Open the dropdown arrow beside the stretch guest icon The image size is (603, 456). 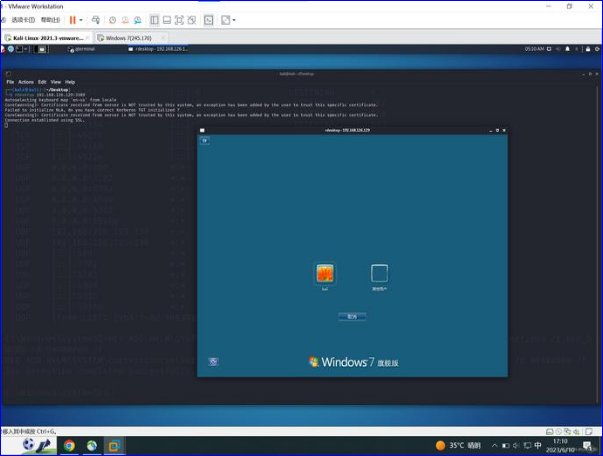point(235,19)
